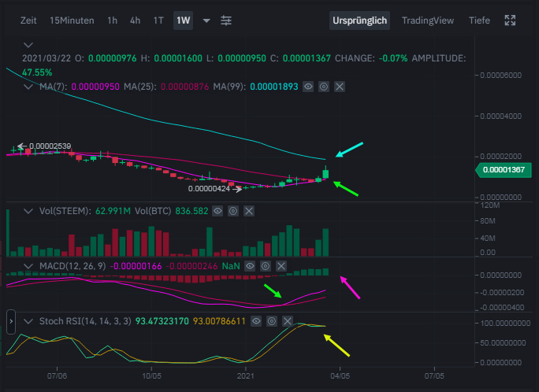Image resolution: width=539 pixels, height=392 pixels.
Task: Close the Volume indicator panel
Action: click(x=250, y=211)
